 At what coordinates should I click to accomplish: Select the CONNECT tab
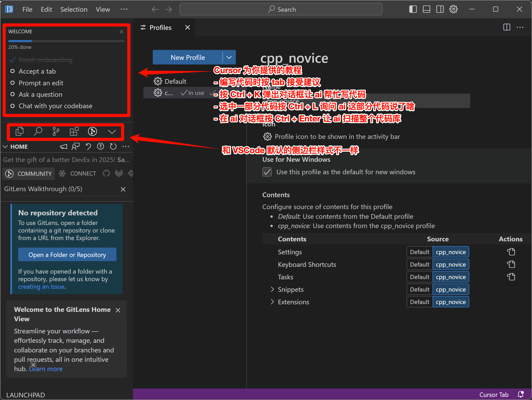[77, 173]
